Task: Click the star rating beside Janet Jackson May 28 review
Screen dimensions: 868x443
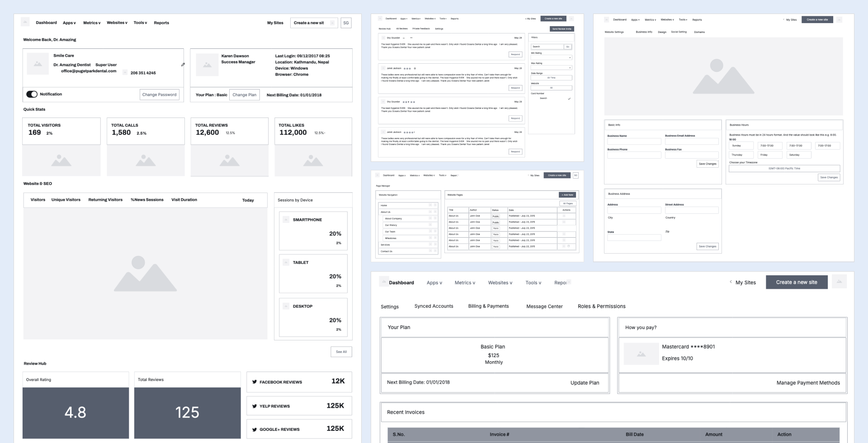Action: 409,68
